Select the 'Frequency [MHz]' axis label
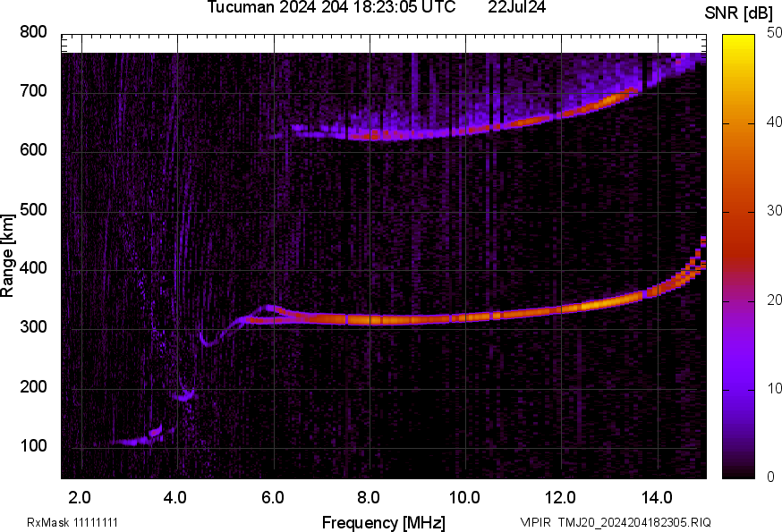 383,522
